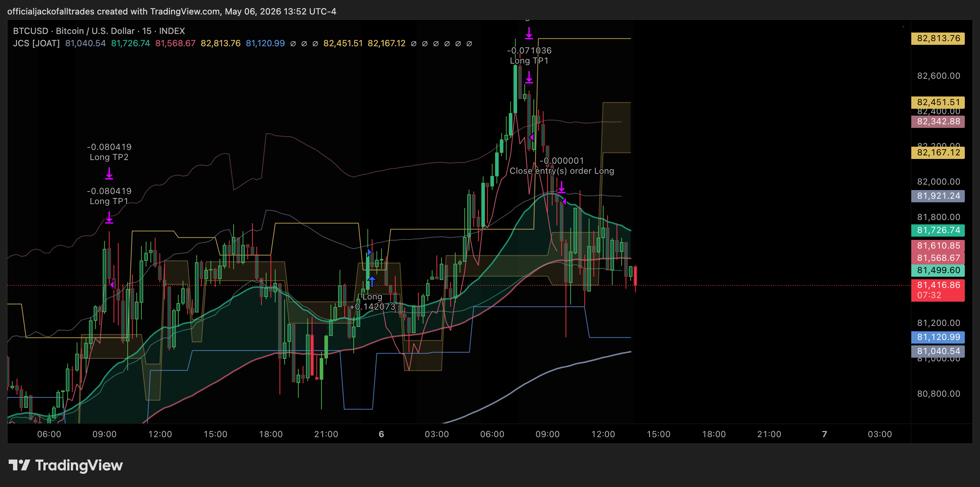Click the 82,600.00 price scale tick

point(938,76)
